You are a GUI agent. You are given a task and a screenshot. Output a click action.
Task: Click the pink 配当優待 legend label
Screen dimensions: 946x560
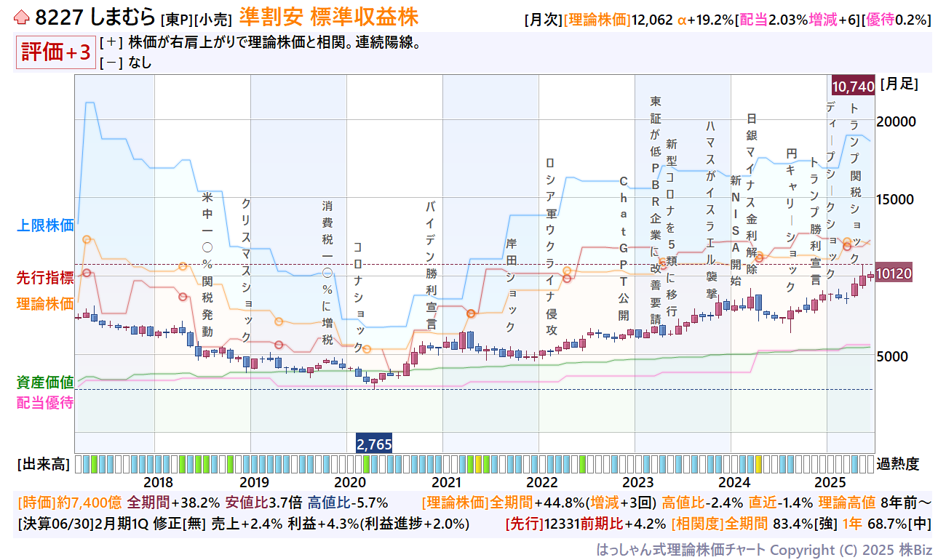point(45,402)
